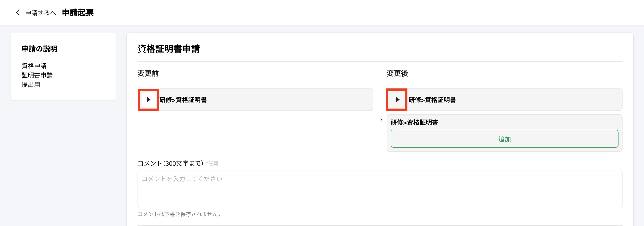Expand the 変更前 disclosure triangle
The image size is (644, 226).
coord(148,100)
